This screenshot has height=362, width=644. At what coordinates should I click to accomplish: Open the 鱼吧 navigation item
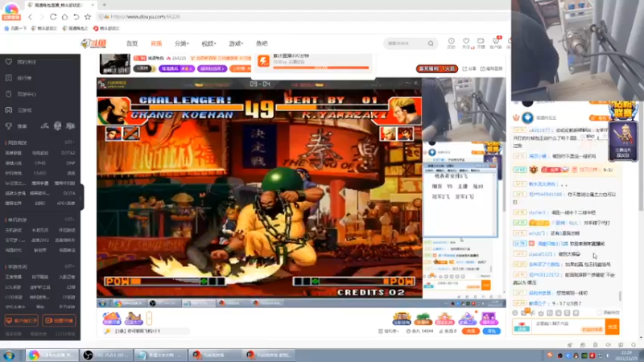tap(262, 43)
